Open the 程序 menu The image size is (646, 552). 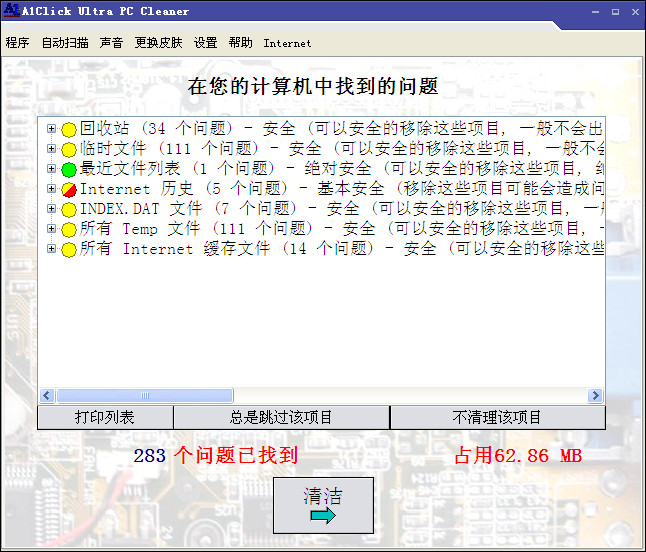coord(17,43)
